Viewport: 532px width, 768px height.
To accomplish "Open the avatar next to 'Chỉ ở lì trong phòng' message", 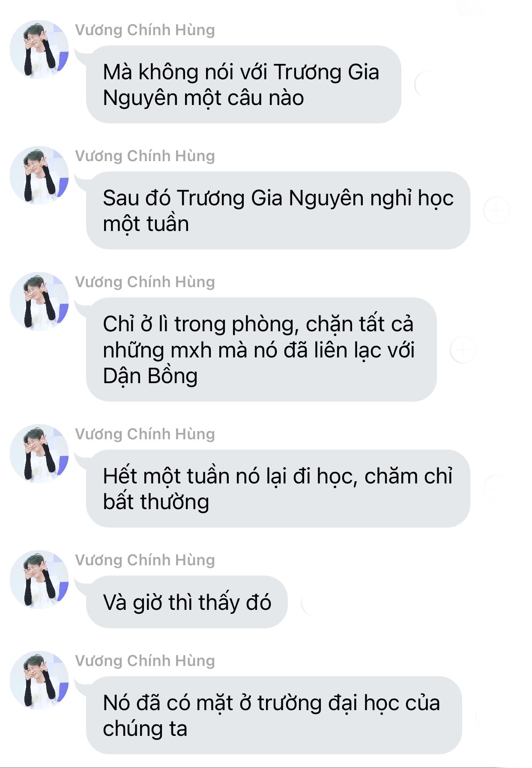I will (39, 301).
